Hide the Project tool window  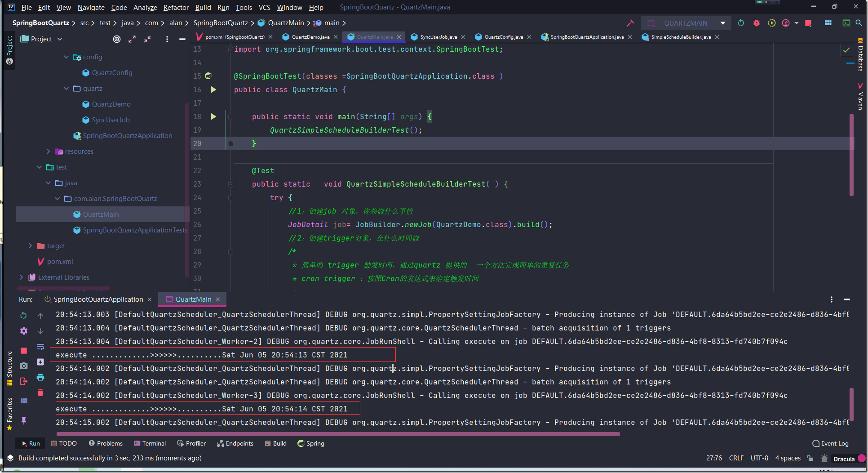click(x=182, y=39)
